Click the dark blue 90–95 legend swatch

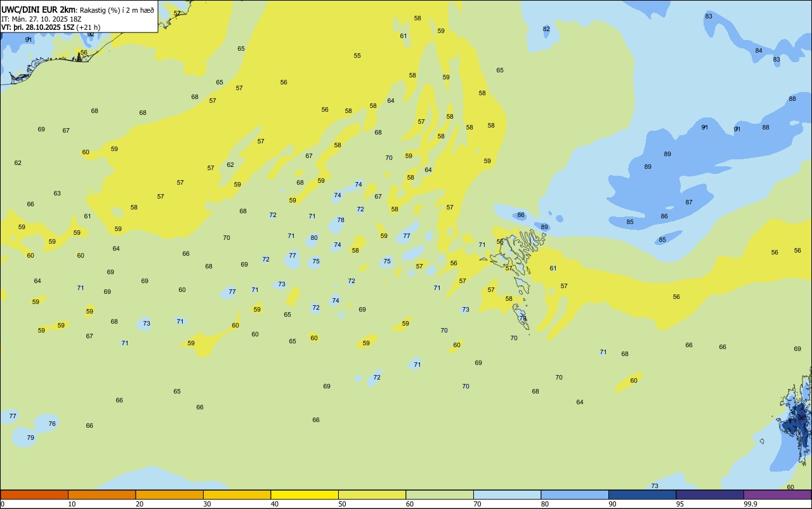(x=642, y=494)
